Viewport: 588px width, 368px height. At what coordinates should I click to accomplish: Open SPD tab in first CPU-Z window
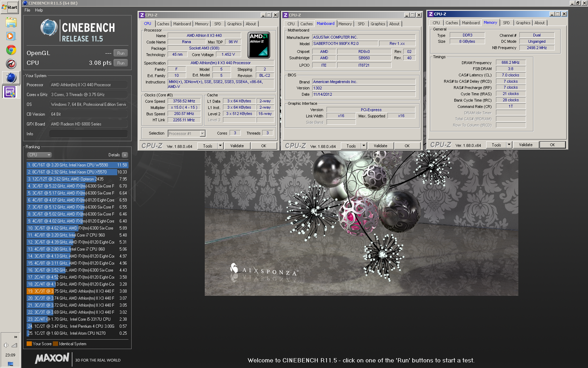(218, 24)
